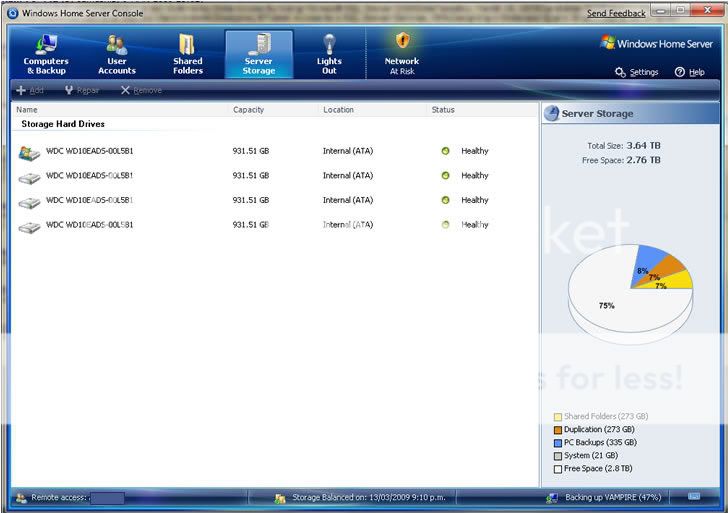Sort drives by Status column header

443,110
